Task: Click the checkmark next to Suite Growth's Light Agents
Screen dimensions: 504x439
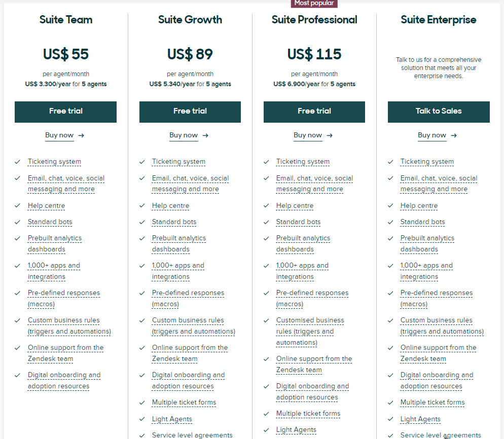Action: pyautogui.click(x=142, y=419)
